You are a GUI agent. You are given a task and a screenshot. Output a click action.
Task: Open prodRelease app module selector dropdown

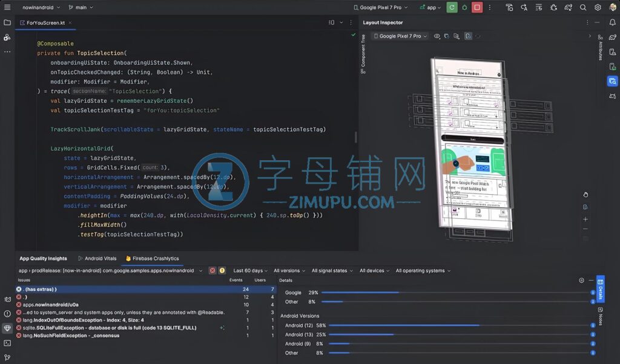coord(110,270)
